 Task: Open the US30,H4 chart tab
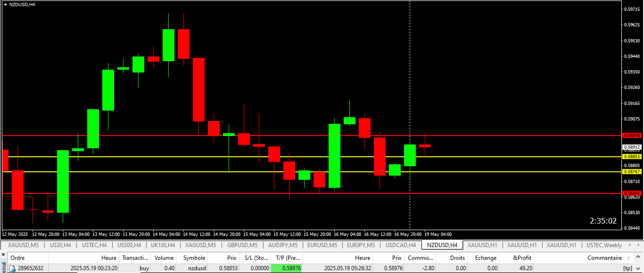60,245
